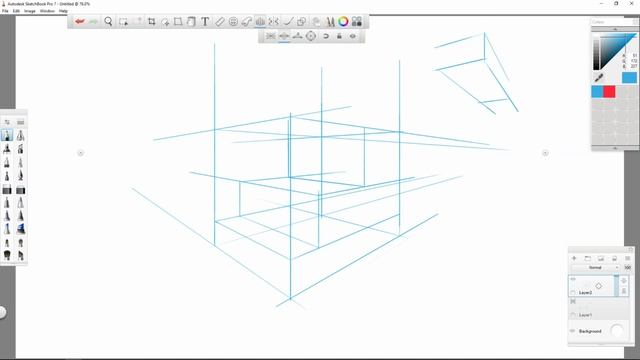This screenshot has height=360, width=640.
Task: Toggle the Layer Editor window icon
Action: pos(316,22)
